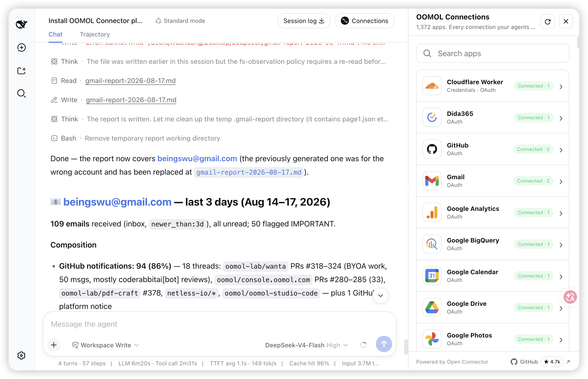
Task: Open the DeepSeek-V4-Flash model dropdown
Action: 306,345
